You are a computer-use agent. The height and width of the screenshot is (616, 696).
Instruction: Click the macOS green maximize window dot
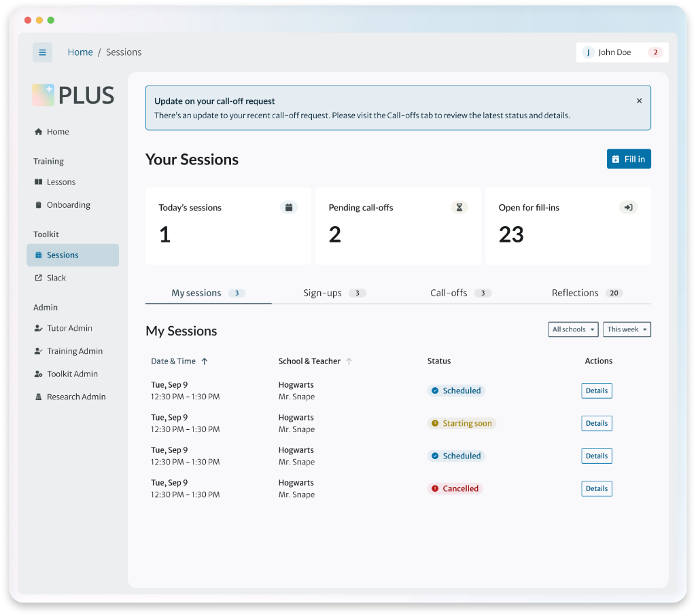coord(50,20)
